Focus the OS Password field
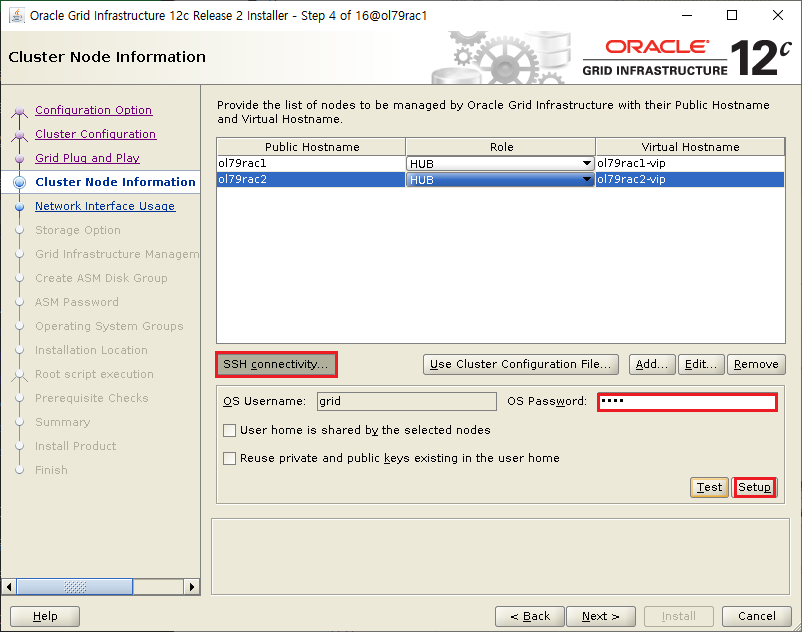This screenshot has width=802, height=632. pyautogui.click(x=687, y=402)
